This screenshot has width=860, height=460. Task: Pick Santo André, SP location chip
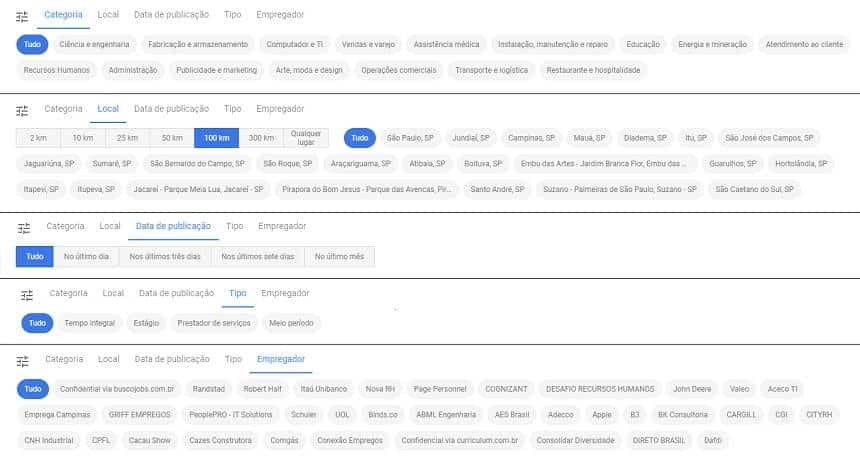point(497,189)
